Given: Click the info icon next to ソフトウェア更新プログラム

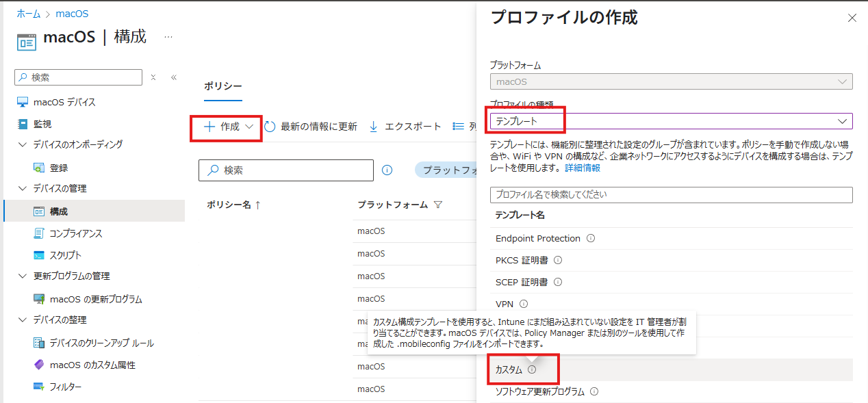Looking at the screenshot, I should pos(594,392).
